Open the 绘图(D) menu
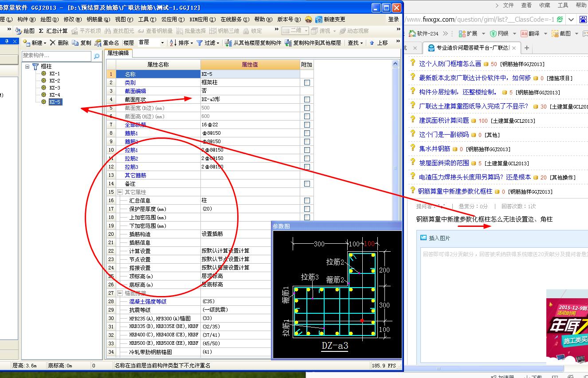588x378 pixels. 49,19
